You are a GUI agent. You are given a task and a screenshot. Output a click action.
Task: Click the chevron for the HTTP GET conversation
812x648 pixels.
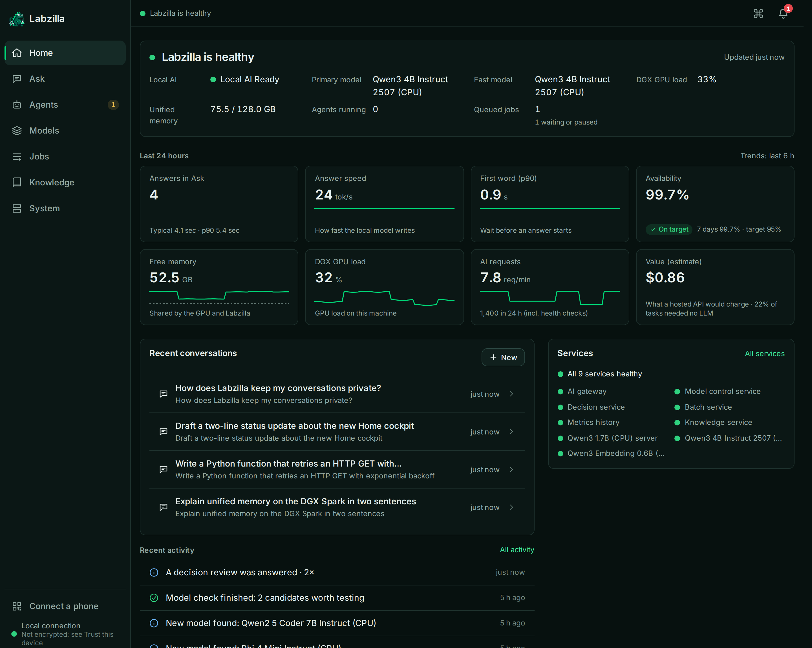(x=511, y=469)
